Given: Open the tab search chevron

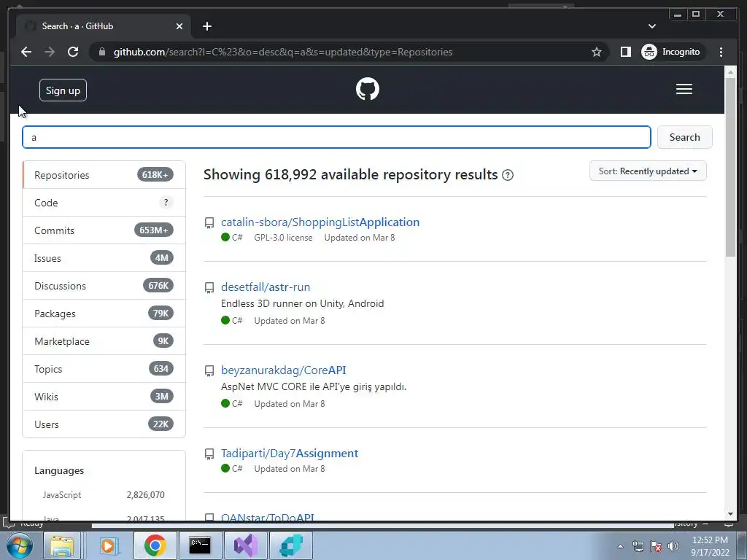Looking at the screenshot, I should (x=652, y=26).
